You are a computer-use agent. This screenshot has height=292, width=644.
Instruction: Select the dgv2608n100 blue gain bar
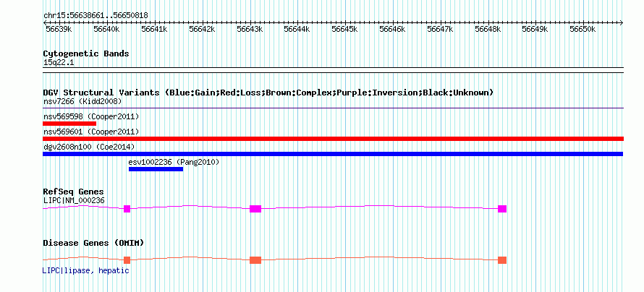point(333,154)
